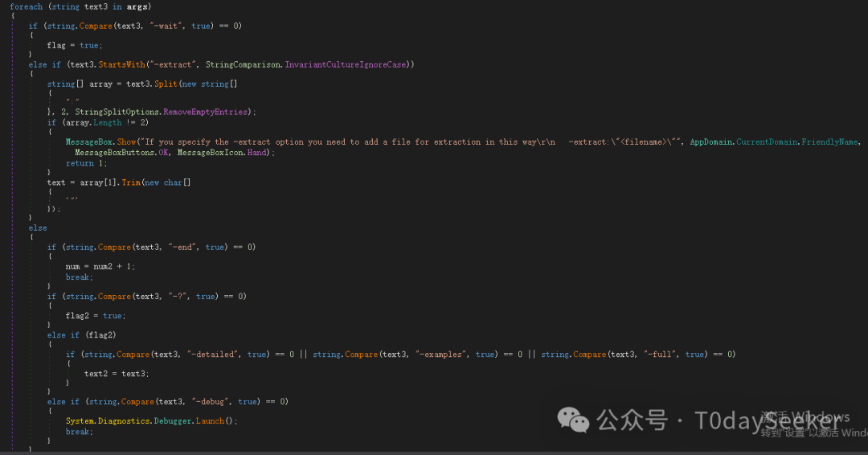Go to the Debugger class reference

(x=173, y=421)
